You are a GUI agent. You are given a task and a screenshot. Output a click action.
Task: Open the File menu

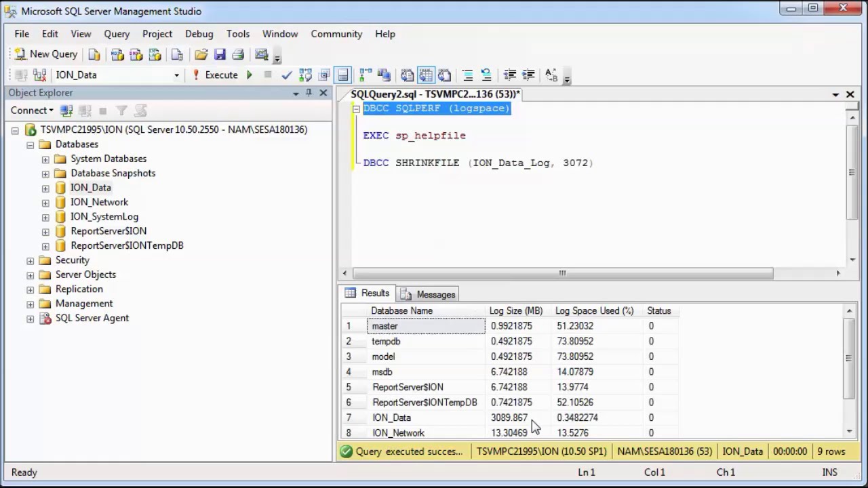pos(22,34)
